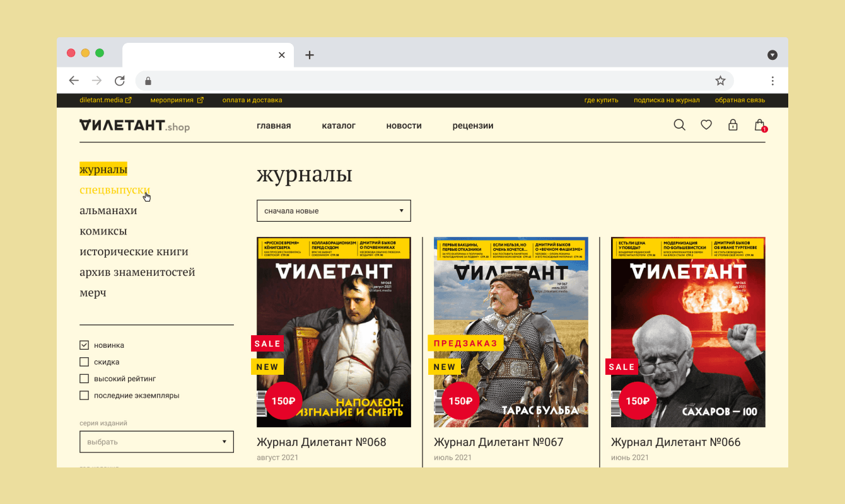This screenshot has height=504, width=845.
Task: Click the NEW label on issue №067
Action: (445, 367)
